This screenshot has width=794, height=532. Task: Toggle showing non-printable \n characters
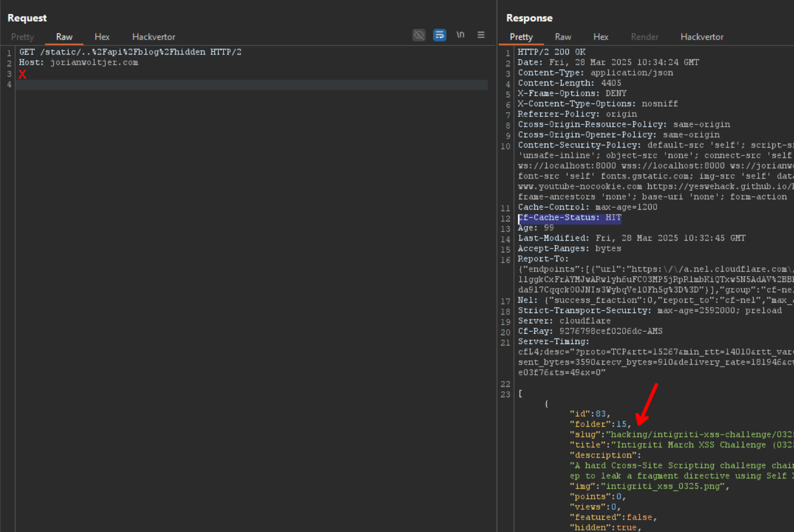coord(460,35)
